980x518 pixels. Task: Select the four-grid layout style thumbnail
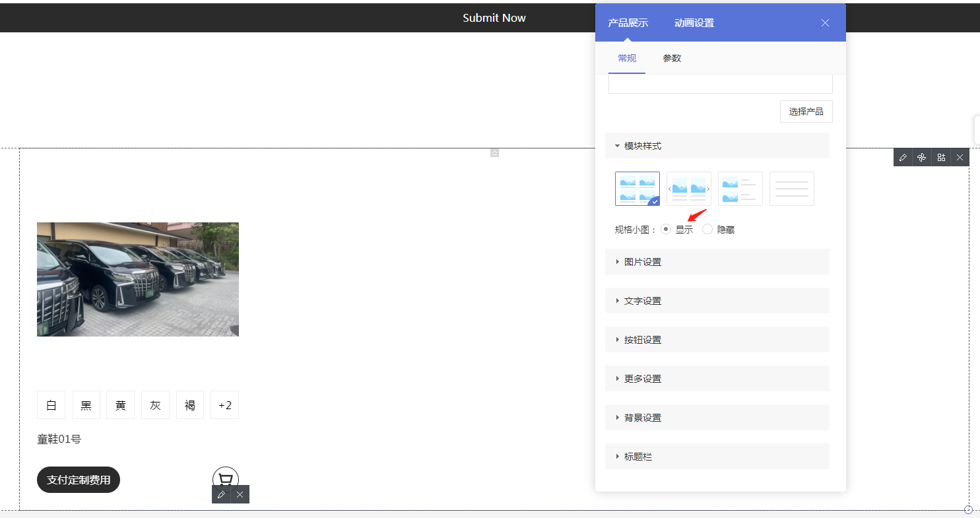tap(637, 189)
